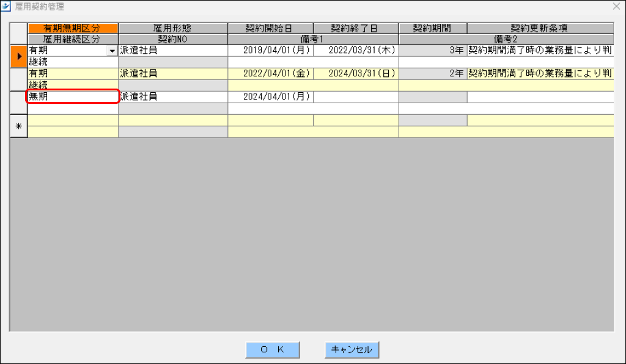Open the 有期 dropdown arrow in the first row
The image size is (626, 364).
tap(112, 51)
